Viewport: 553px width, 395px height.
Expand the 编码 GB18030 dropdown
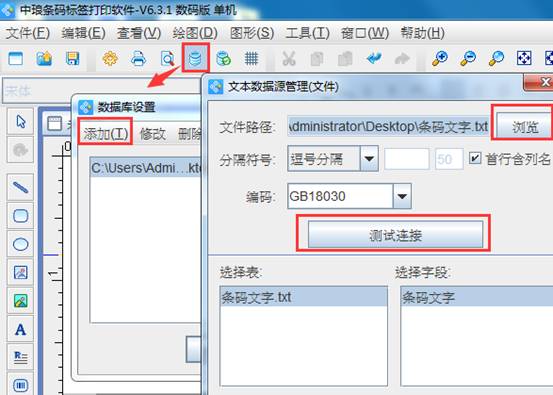point(402,196)
